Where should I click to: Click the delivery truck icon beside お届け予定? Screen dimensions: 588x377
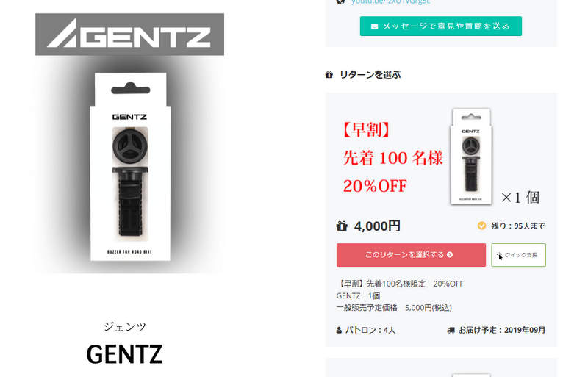(x=451, y=331)
